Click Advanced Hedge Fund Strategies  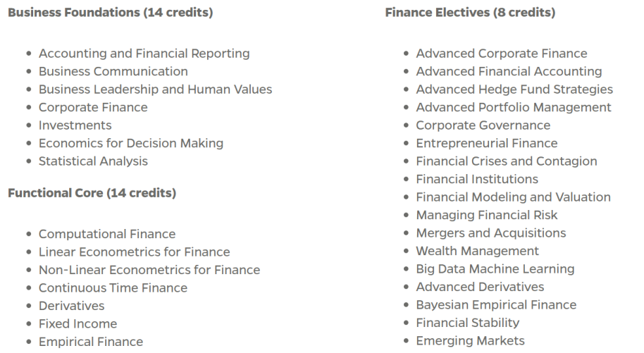(514, 89)
